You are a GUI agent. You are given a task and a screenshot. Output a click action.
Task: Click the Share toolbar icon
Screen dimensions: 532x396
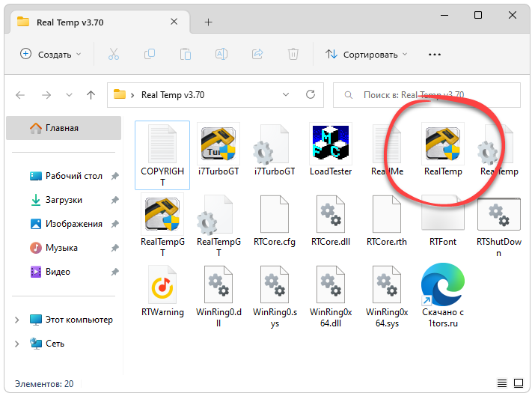[x=257, y=55]
